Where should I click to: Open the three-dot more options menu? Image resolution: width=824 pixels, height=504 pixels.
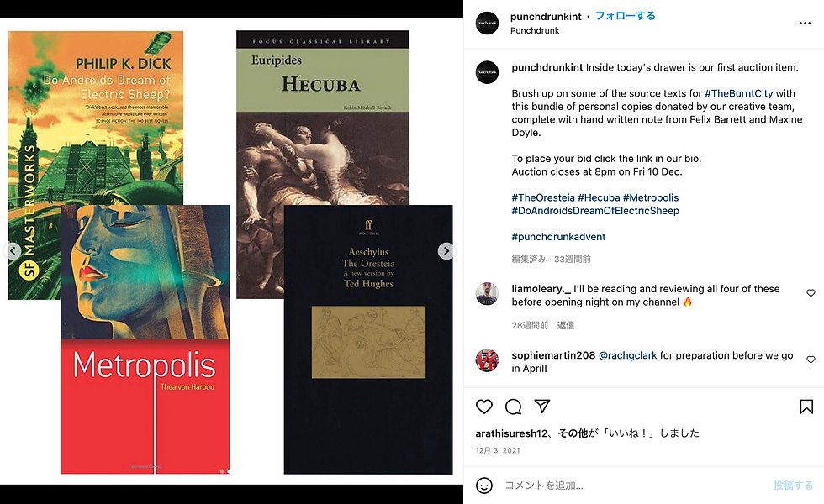pos(805,24)
